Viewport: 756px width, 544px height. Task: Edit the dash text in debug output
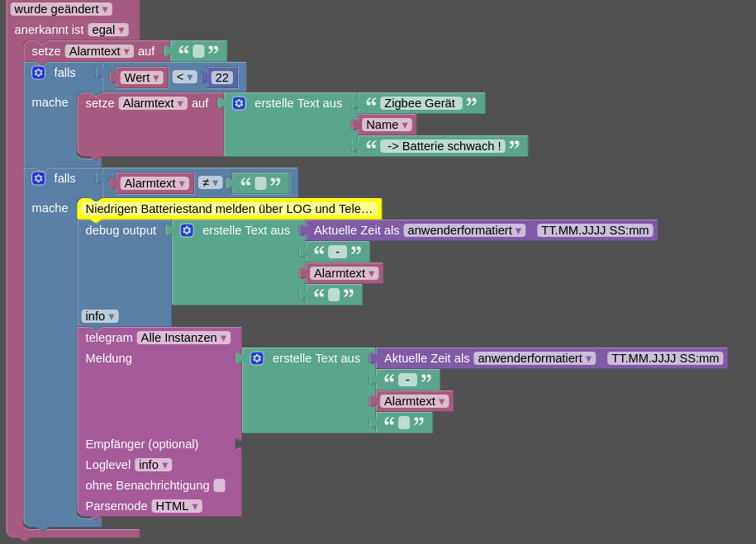(x=337, y=252)
